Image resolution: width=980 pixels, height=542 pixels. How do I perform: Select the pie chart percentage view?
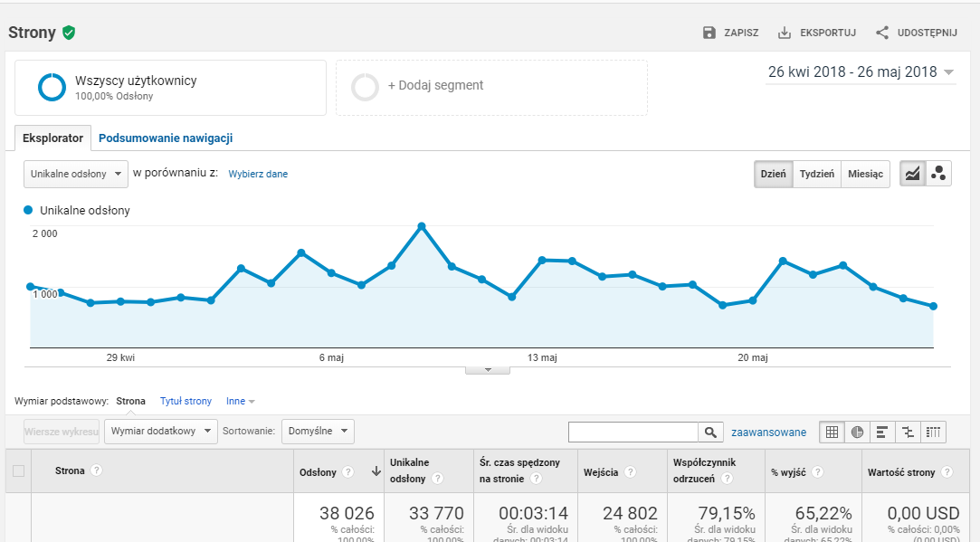click(858, 432)
